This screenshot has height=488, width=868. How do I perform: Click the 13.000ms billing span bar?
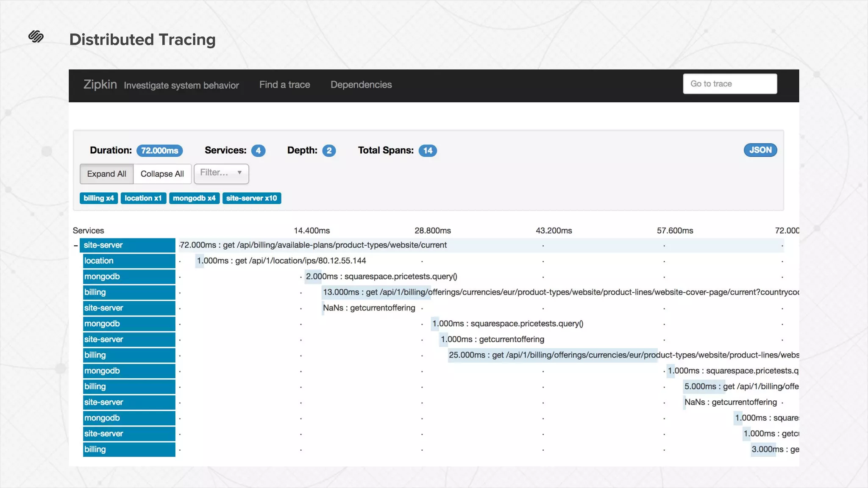click(x=376, y=292)
